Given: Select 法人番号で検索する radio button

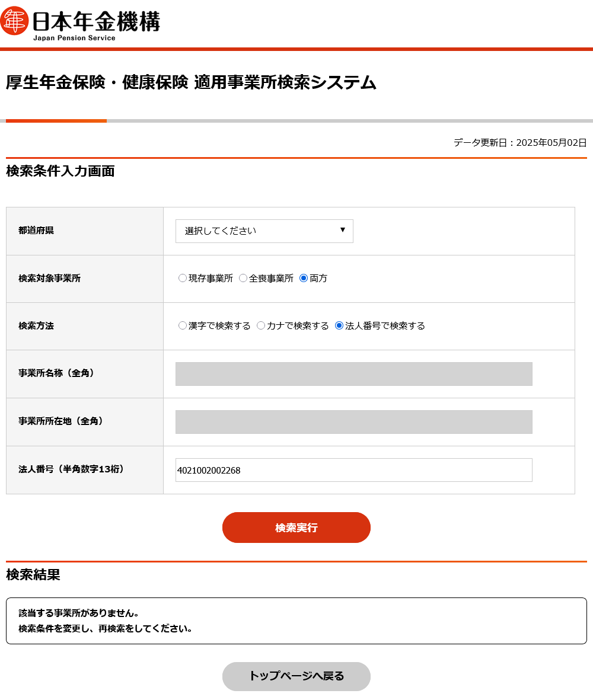Looking at the screenshot, I should tap(339, 325).
